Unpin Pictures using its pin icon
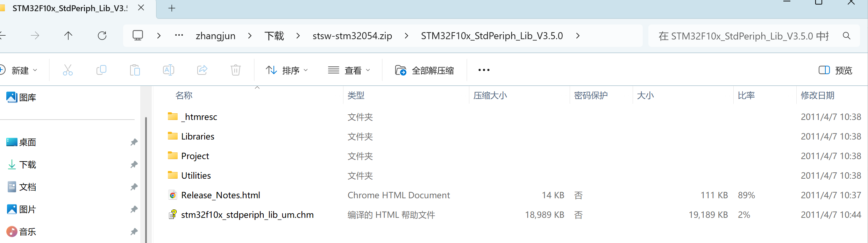This screenshot has height=243, width=868. click(x=134, y=209)
